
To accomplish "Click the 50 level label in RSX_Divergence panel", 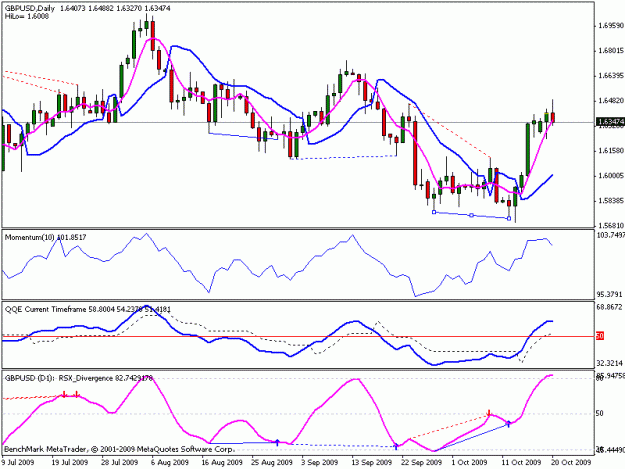I will pyautogui.click(x=599, y=414).
